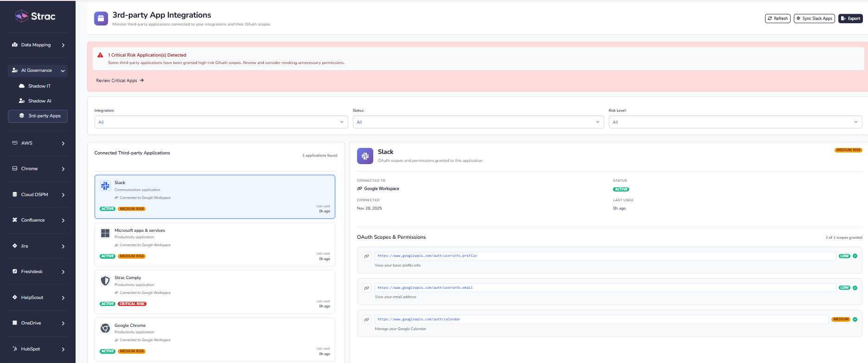Select the Google Chrome application card

click(x=215, y=339)
